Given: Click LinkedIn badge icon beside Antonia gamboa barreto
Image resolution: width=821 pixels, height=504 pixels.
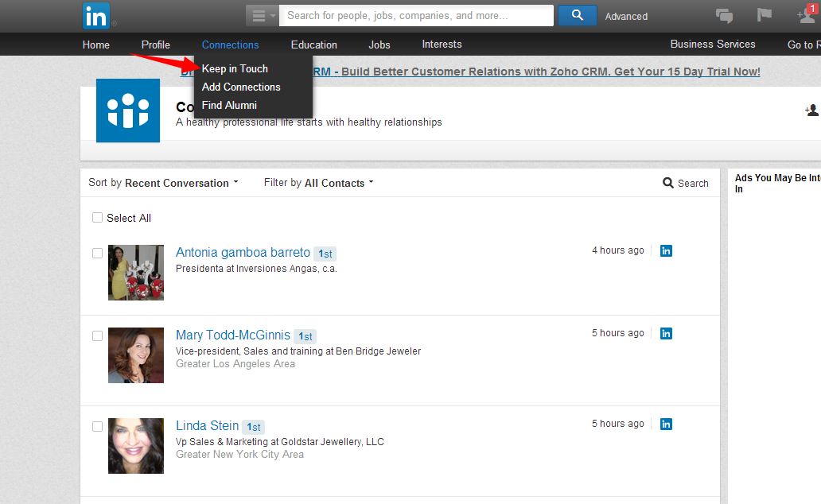Looking at the screenshot, I should pos(667,251).
